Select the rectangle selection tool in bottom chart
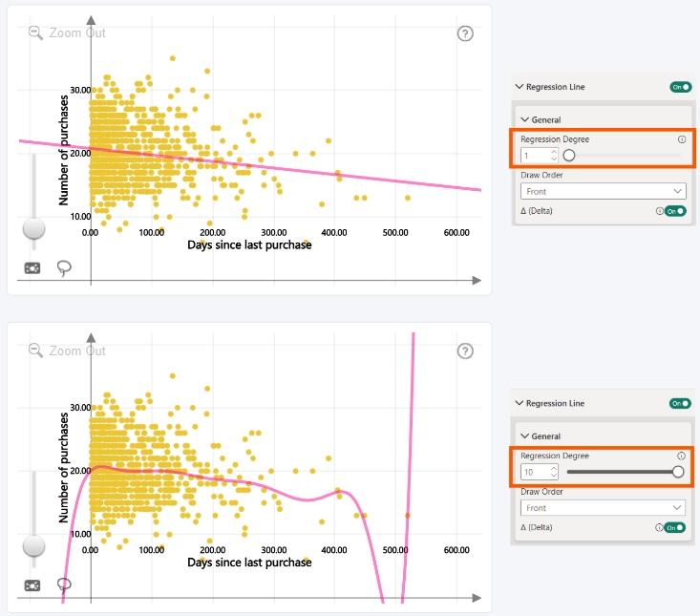 (32, 585)
